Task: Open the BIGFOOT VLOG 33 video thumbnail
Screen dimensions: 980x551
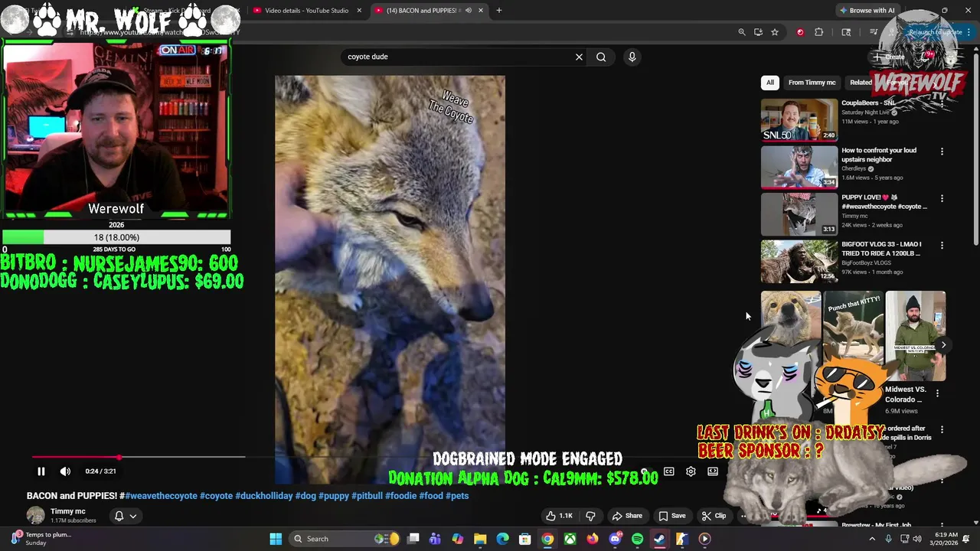Action: [799, 261]
